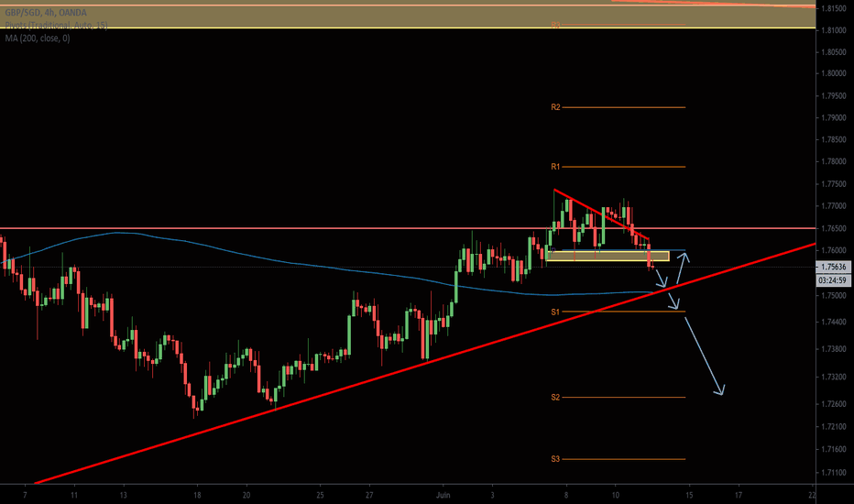Click 1.76000 on the price axis
854x504 pixels.
[833, 251]
